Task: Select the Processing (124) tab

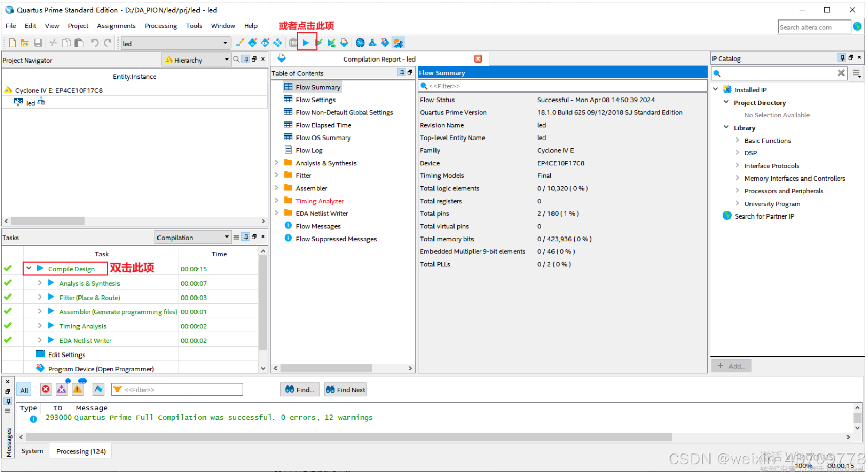Action: tap(81, 451)
